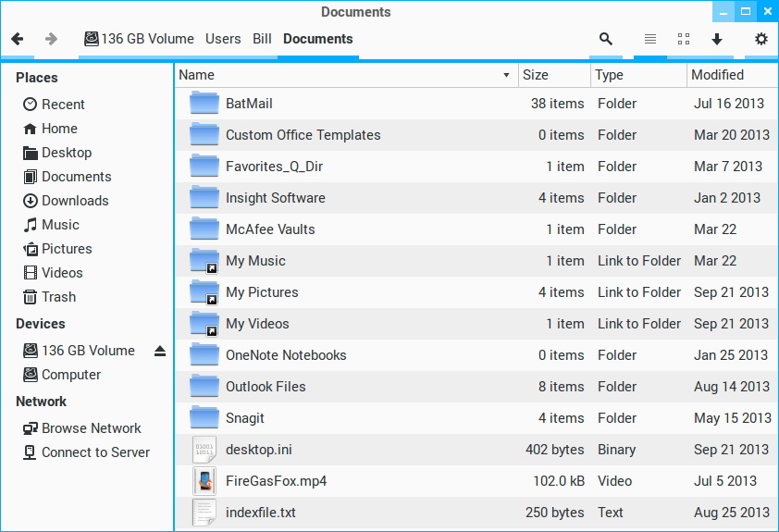Image resolution: width=779 pixels, height=532 pixels.
Task: Open the search magnifier icon
Action: [605, 39]
